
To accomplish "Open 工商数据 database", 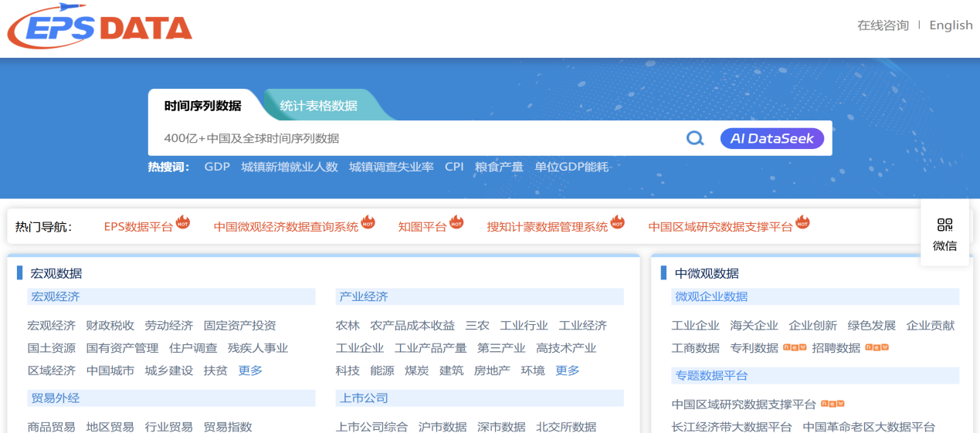I will coord(696,348).
